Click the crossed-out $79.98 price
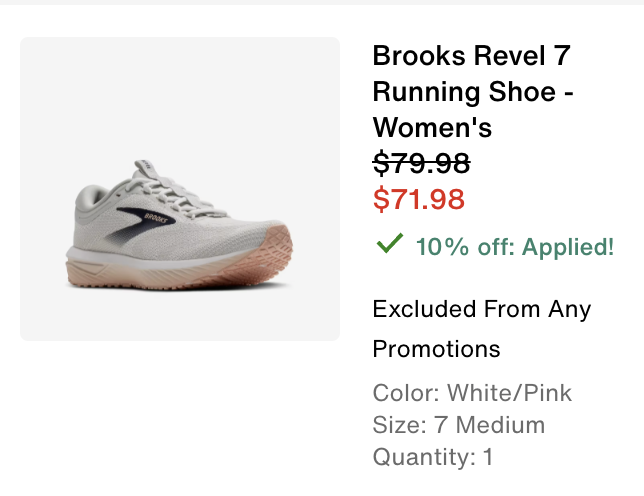644x496 pixels. pyautogui.click(x=421, y=163)
